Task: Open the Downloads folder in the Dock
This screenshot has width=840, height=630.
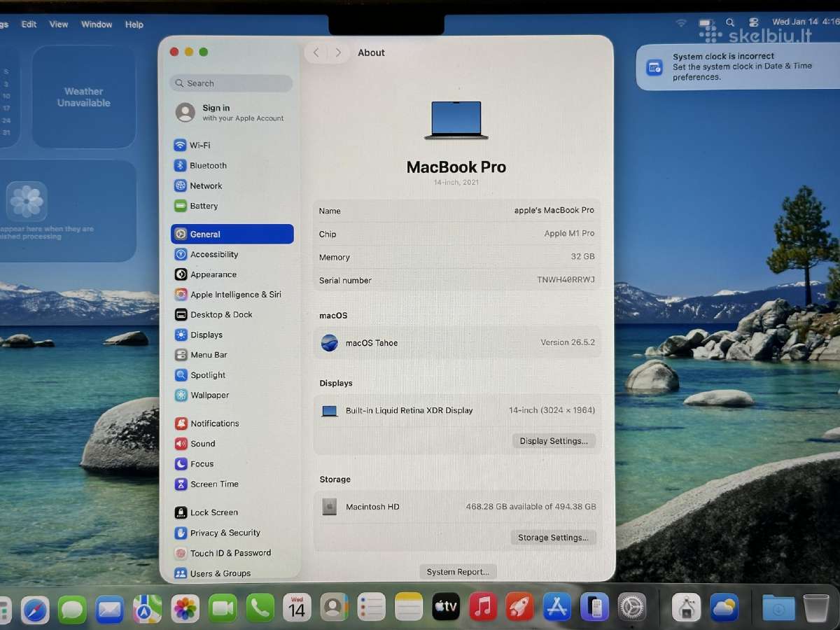Action: tap(778, 608)
